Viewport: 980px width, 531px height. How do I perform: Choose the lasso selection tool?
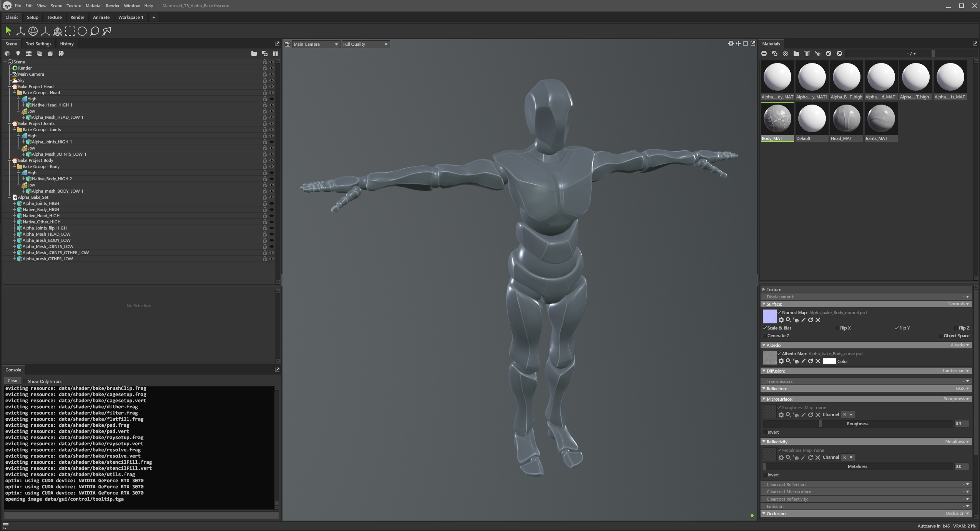coord(95,31)
